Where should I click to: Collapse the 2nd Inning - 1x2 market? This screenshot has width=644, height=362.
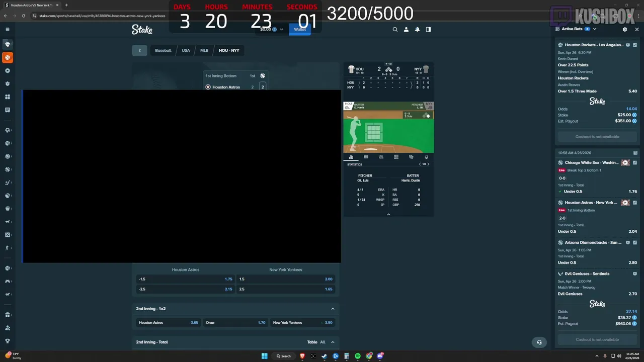[x=333, y=309]
